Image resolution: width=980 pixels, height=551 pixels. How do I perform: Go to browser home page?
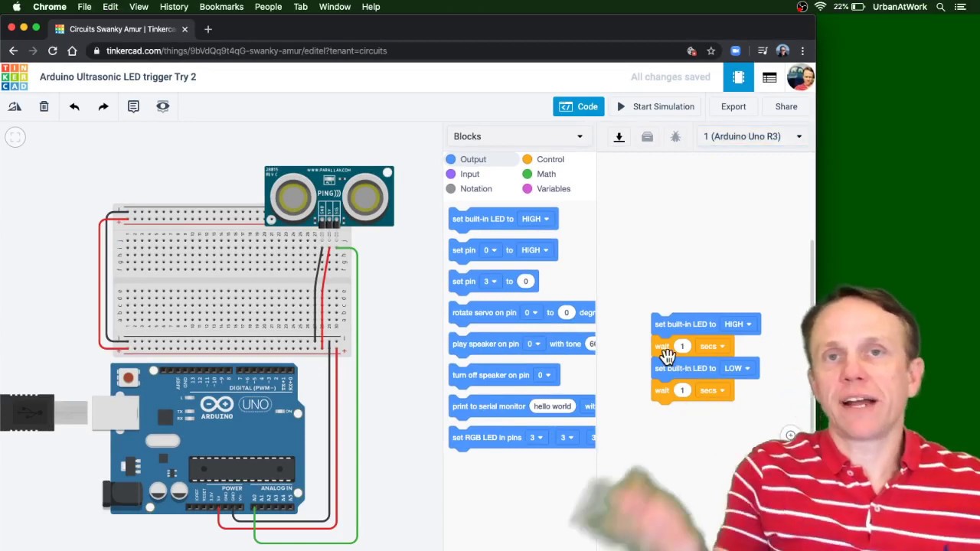click(x=72, y=51)
